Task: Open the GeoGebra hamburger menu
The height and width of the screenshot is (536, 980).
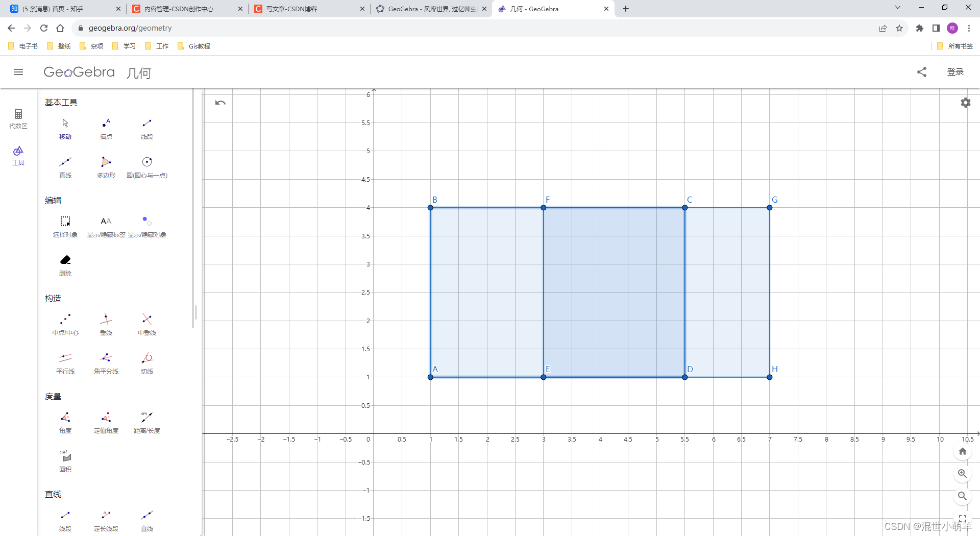Action: pyautogui.click(x=18, y=72)
